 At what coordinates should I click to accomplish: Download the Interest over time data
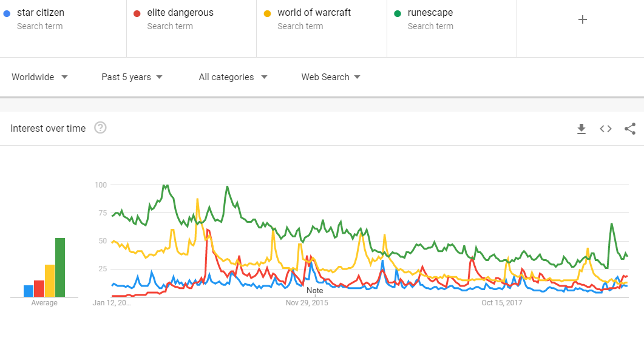581,129
